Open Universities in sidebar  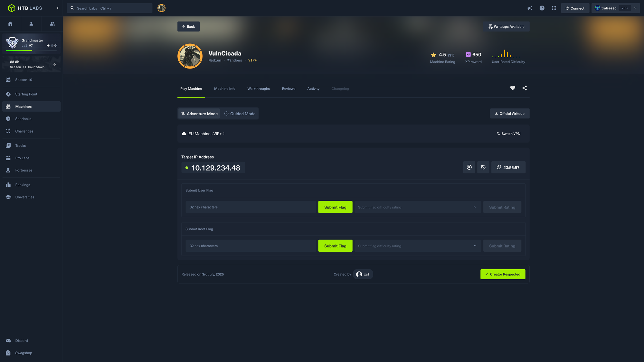31,197
